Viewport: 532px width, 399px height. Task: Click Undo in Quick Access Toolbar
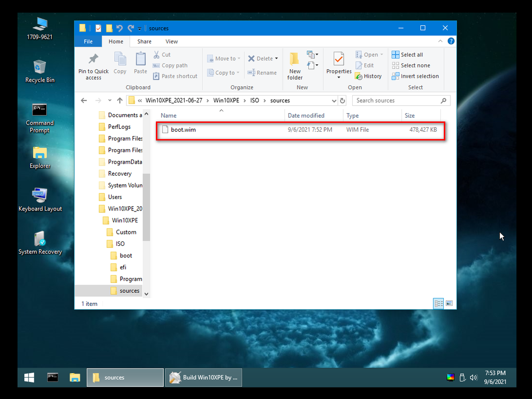(119, 28)
